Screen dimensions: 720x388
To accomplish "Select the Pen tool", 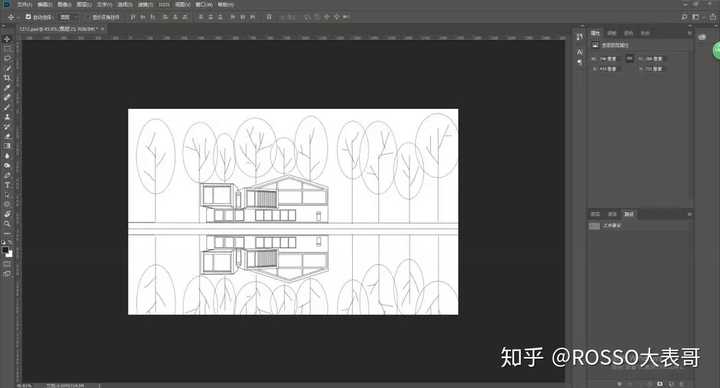I will [7, 175].
